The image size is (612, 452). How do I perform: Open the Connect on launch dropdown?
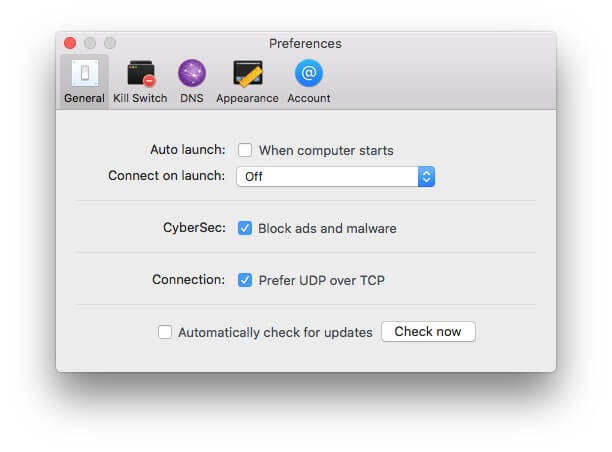(x=335, y=176)
